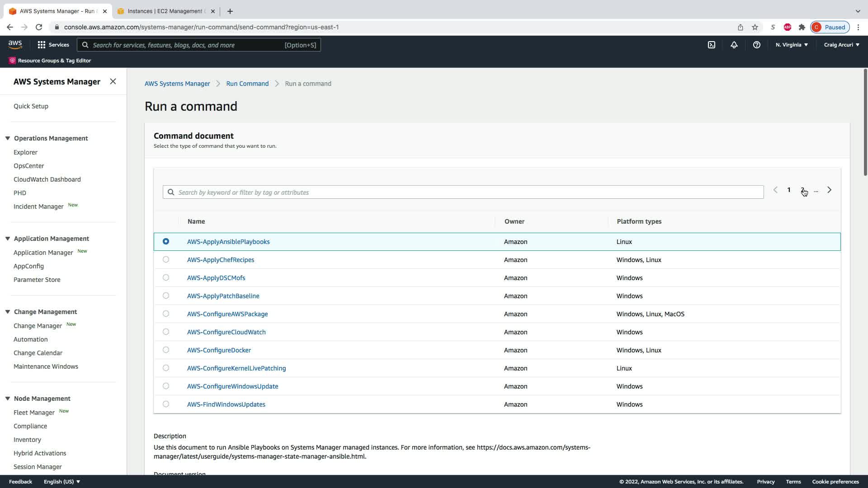Select AWS-ConfigureDocker radio button
The height and width of the screenshot is (488, 868).
pos(166,350)
